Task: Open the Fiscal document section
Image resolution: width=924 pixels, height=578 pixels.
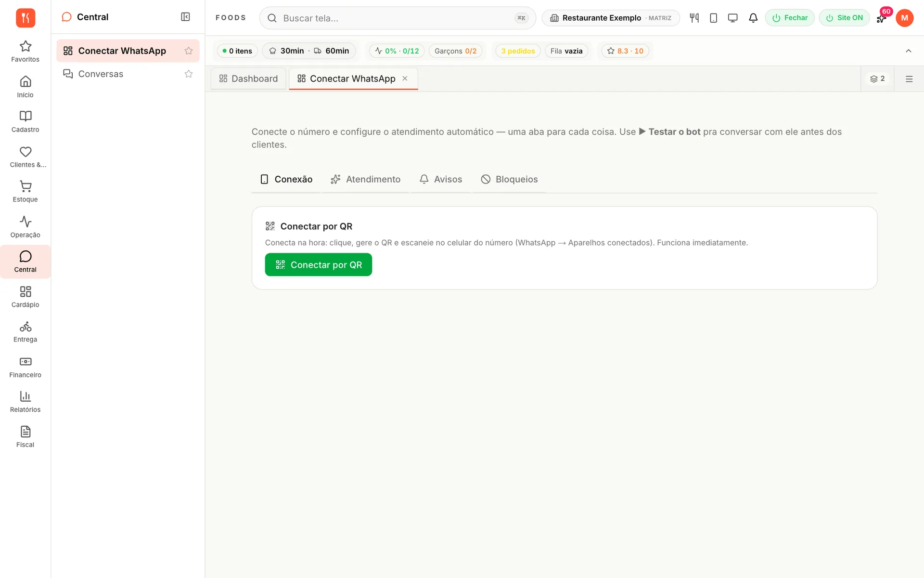Action: (25, 437)
